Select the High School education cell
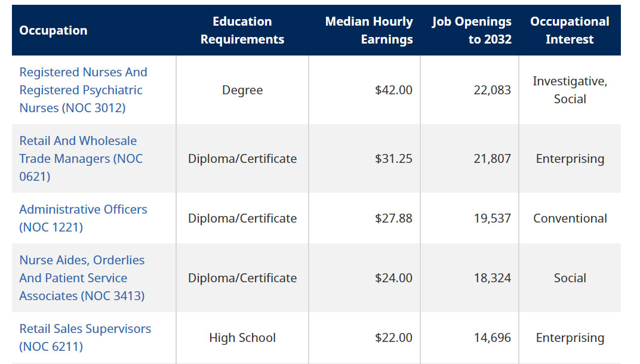This screenshot has height=364, width=640. pyautogui.click(x=242, y=338)
